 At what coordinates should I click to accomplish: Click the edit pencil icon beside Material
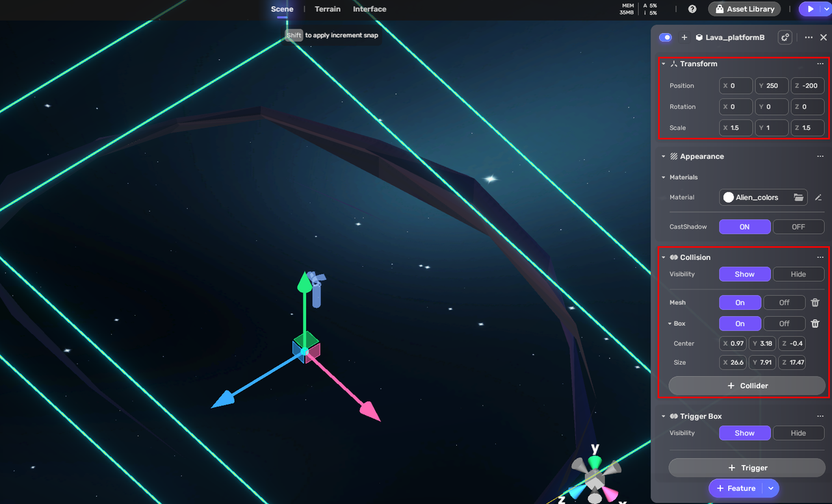click(818, 197)
